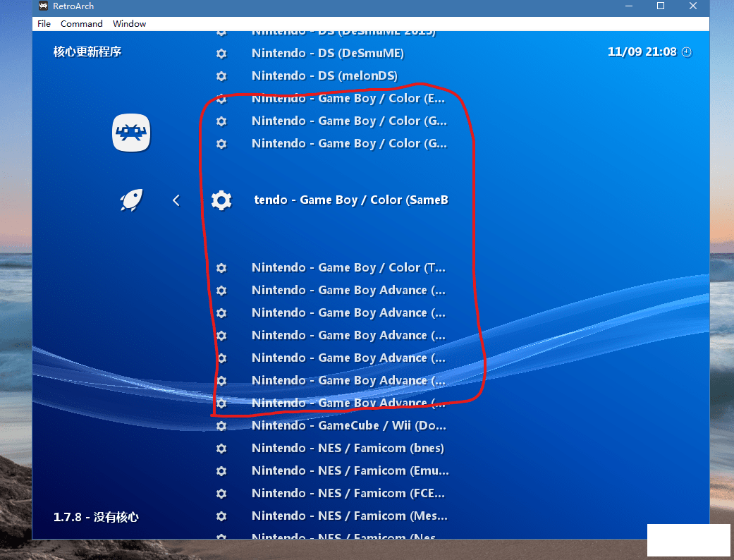Select Nintendo - NES / Famicom (bnes) entry
The height and width of the screenshot is (560, 734).
[x=348, y=448]
